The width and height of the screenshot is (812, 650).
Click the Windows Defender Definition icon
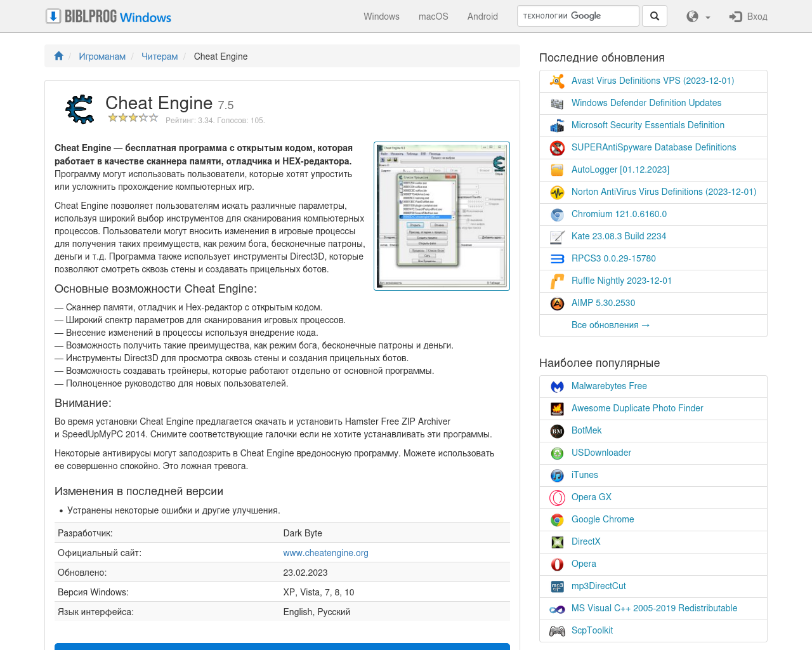tap(557, 103)
